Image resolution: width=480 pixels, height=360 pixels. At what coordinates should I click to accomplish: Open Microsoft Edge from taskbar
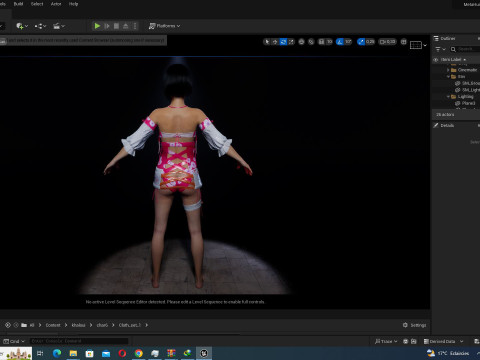coord(57,353)
